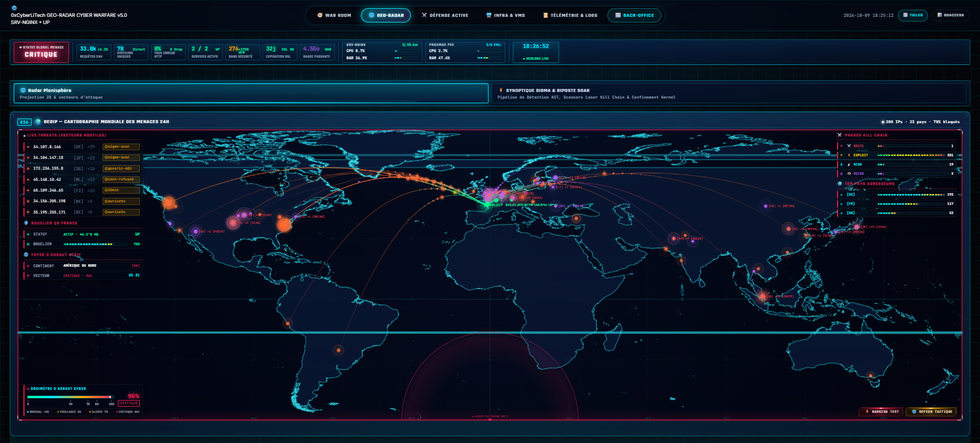980x443 pixels.
Task: Click the WARNING TEST button
Action: 881,411
